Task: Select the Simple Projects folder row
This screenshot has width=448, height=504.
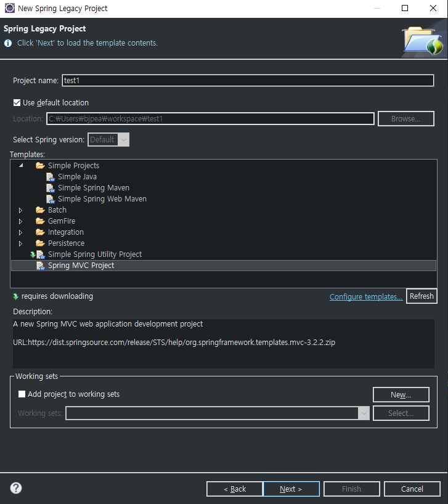Action: click(x=73, y=166)
